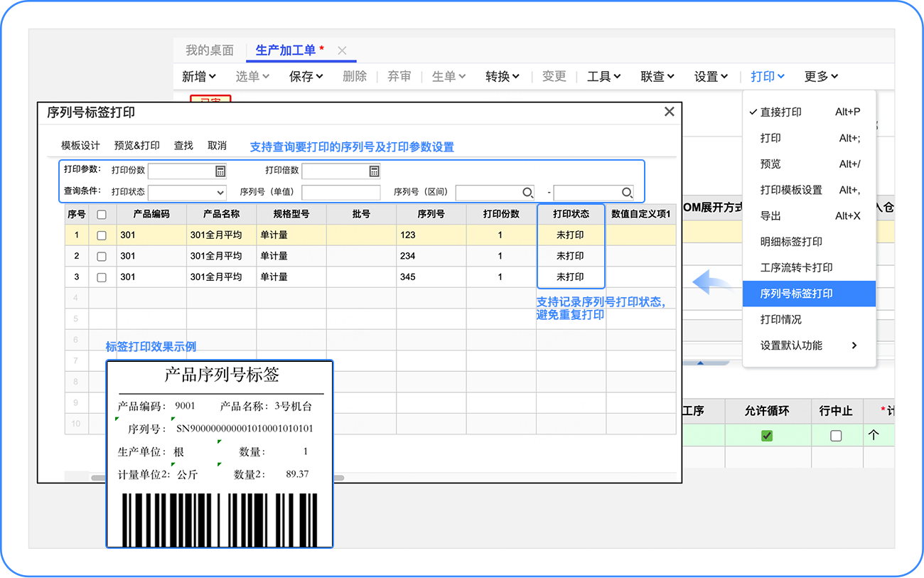This screenshot has width=924, height=578.
Task: Click the 序列号（单值） input field
Action: pyautogui.click(x=341, y=193)
